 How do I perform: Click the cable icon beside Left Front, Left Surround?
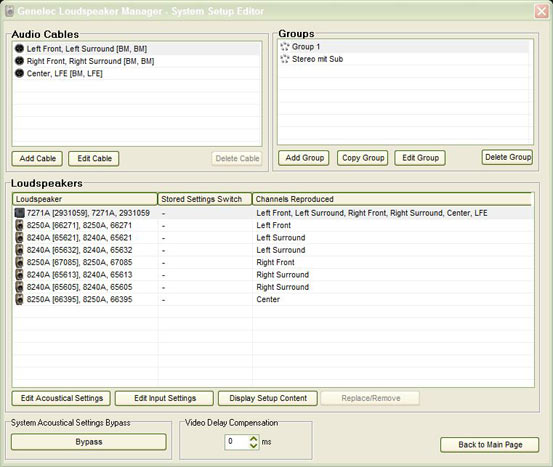pos(19,48)
